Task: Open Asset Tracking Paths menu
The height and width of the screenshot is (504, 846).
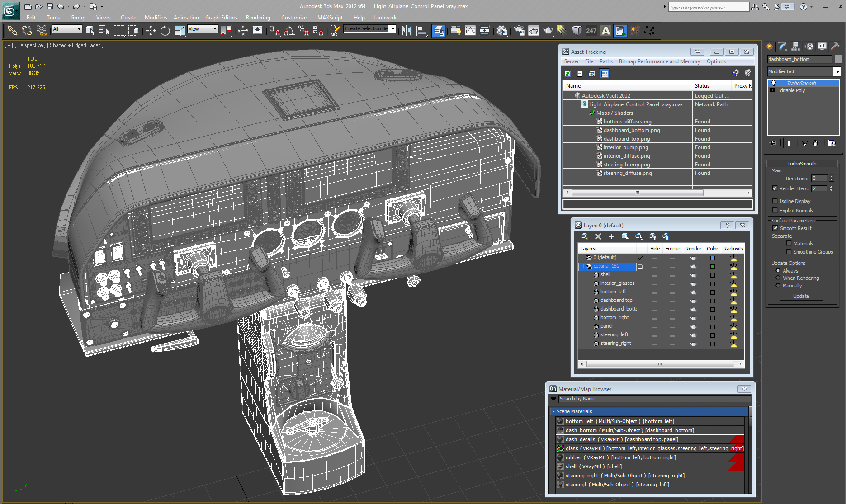Action: coord(606,61)
